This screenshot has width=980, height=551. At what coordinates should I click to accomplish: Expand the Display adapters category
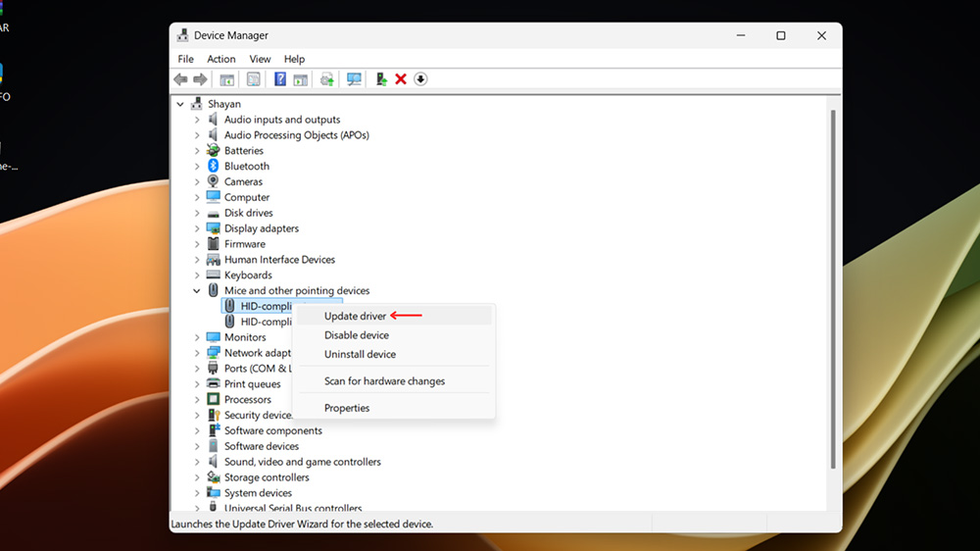197,228
